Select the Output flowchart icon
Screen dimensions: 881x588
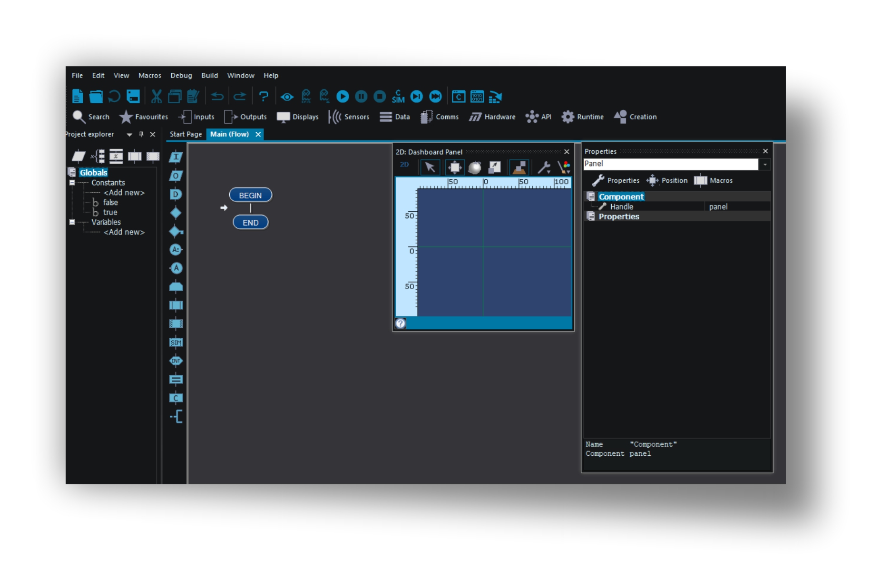176,176
